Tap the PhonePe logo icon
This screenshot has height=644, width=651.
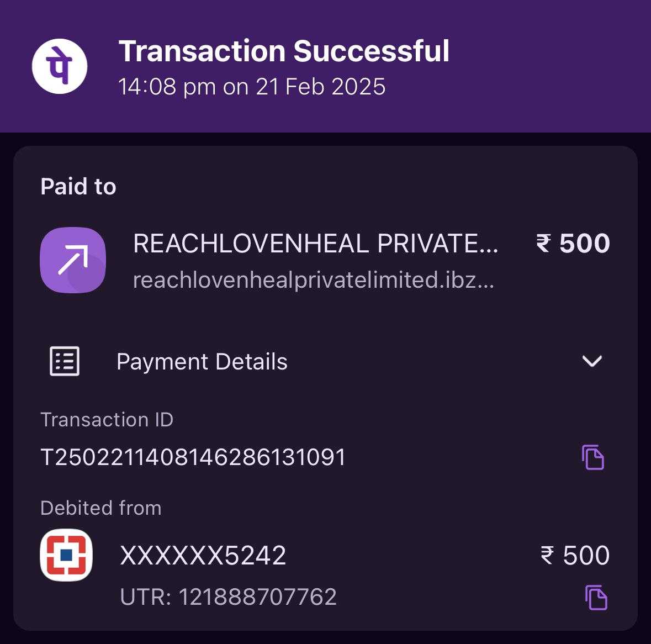pyautogui.click(x=60, y=66)
